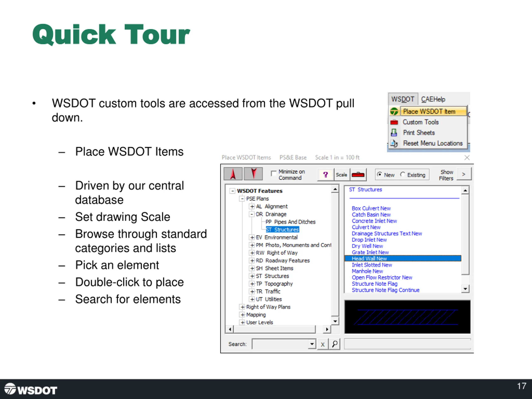Screen dimensions: 532x399
Task: Click the red up-arrow toolbar button
Action: 233,174
